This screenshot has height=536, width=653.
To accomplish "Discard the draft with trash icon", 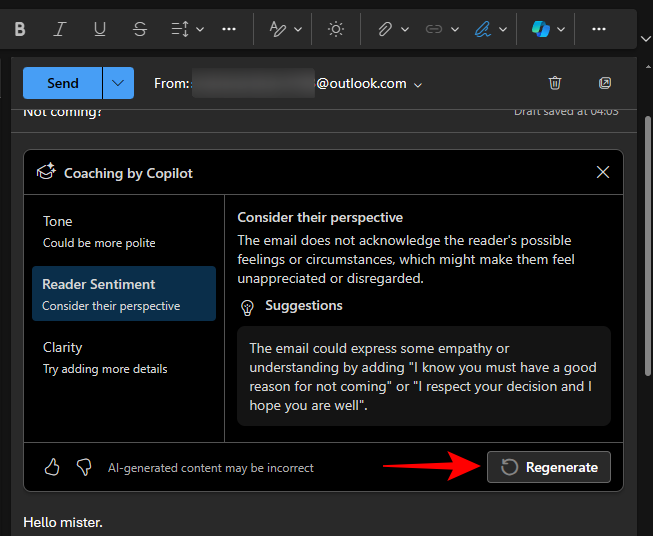I will point(555,83).
